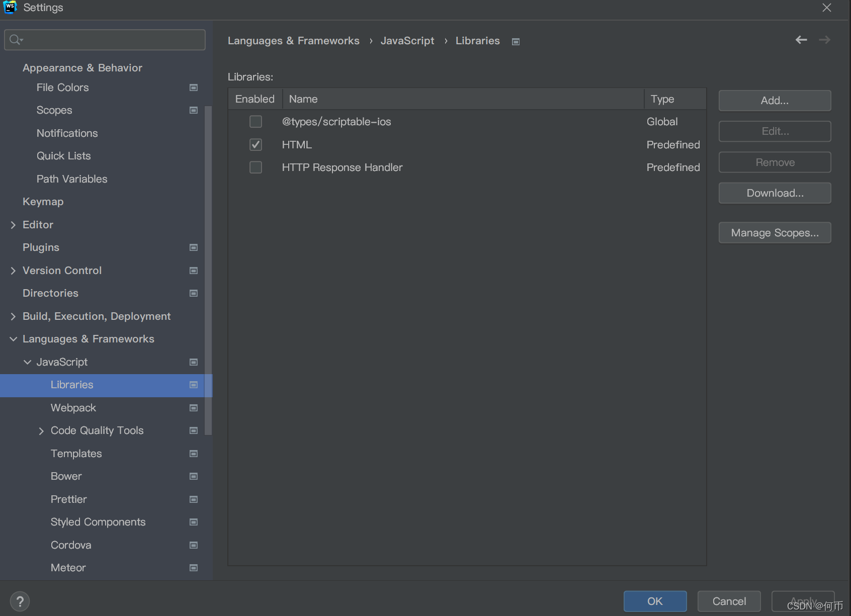Click the Remove button

[x=775, y=162]
